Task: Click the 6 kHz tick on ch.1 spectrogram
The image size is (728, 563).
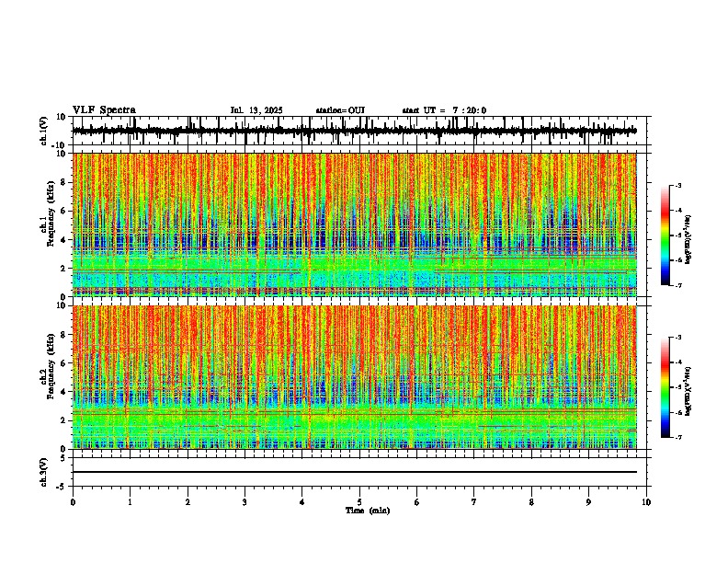Action: 64,211
